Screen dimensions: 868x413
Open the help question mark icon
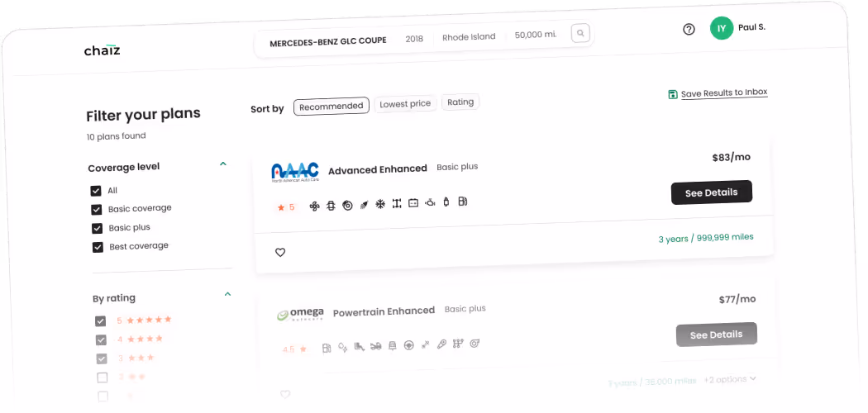pyautogui.click(x=689, y=29)
